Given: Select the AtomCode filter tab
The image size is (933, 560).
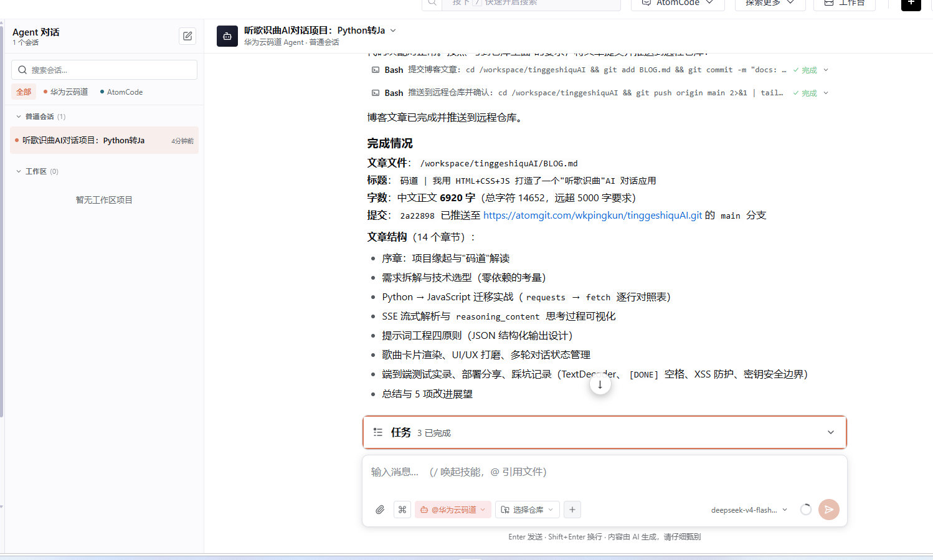Looking at the screenshot, I should (121, 92).
